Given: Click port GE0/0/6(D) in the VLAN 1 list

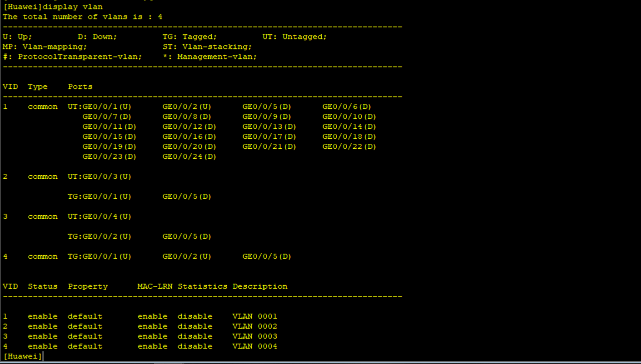Looking at the screenshot, I should pyautogui.click(x=347, y=106).
